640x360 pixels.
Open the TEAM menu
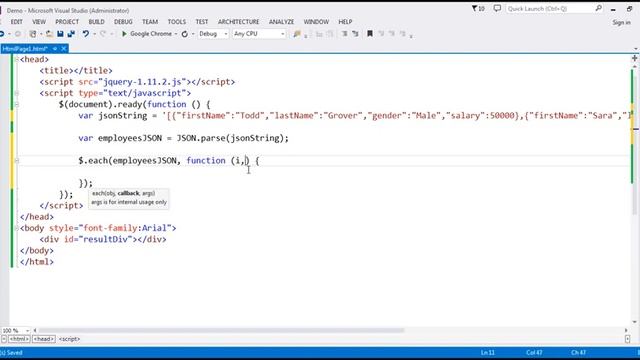pyautogui.click(x=150, y=22)
